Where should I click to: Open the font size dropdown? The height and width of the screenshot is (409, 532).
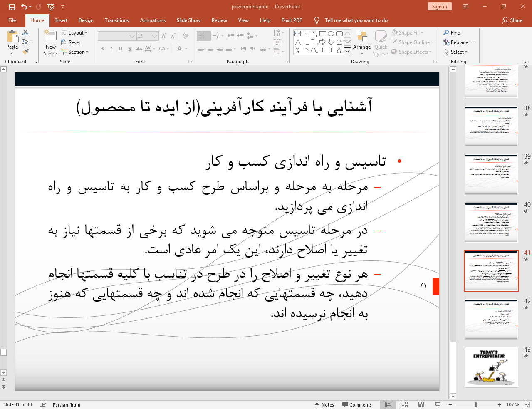click(155, 36)
